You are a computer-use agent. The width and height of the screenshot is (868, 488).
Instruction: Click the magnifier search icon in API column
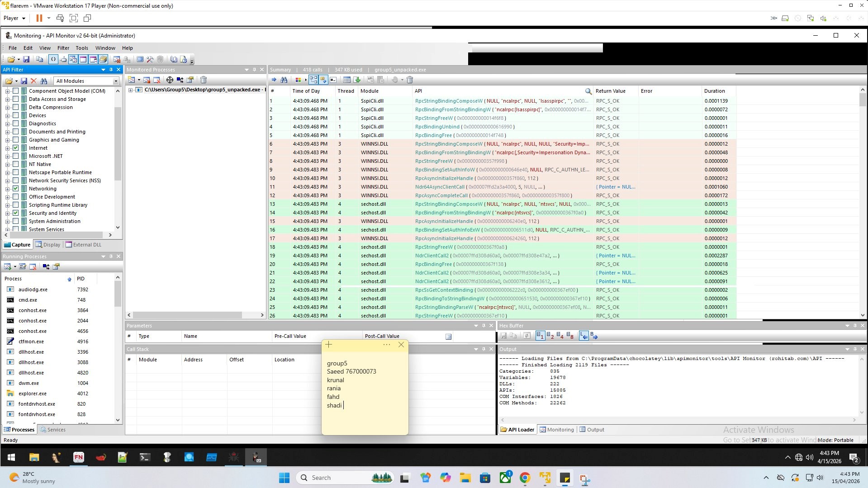click(x=588, y=91)
